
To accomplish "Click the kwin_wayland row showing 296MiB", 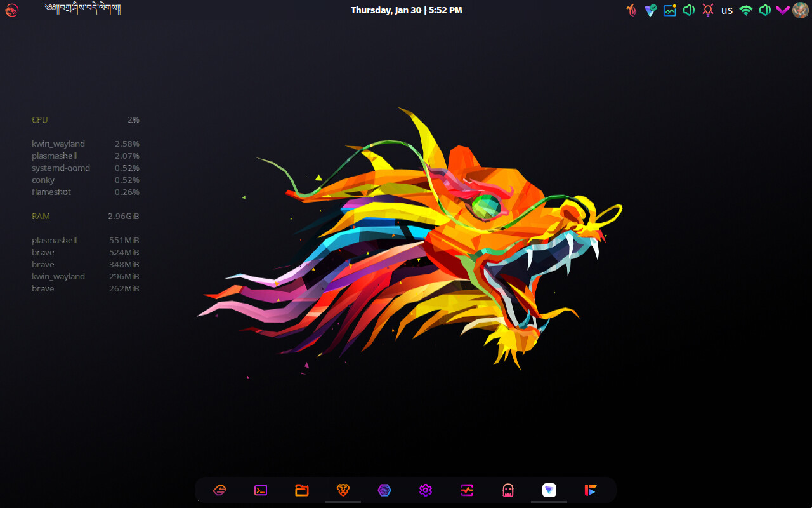I will [x=86, y=277].
